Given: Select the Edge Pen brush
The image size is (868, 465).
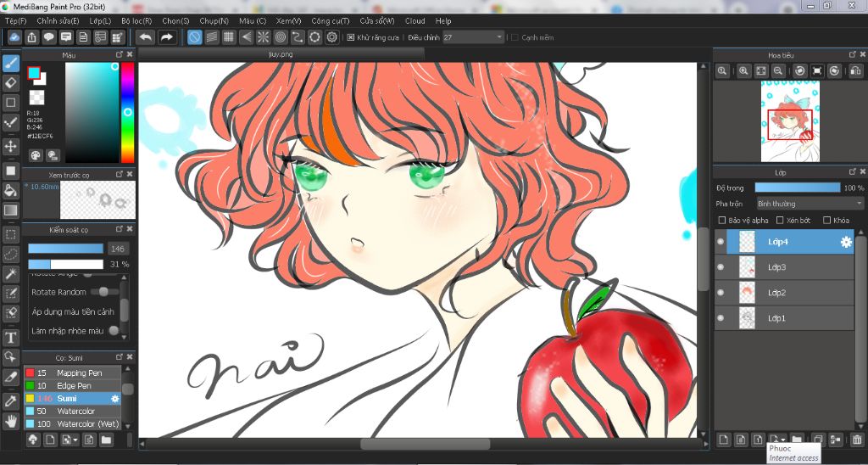Looking at the screenshot, I should tap(73, 385).
